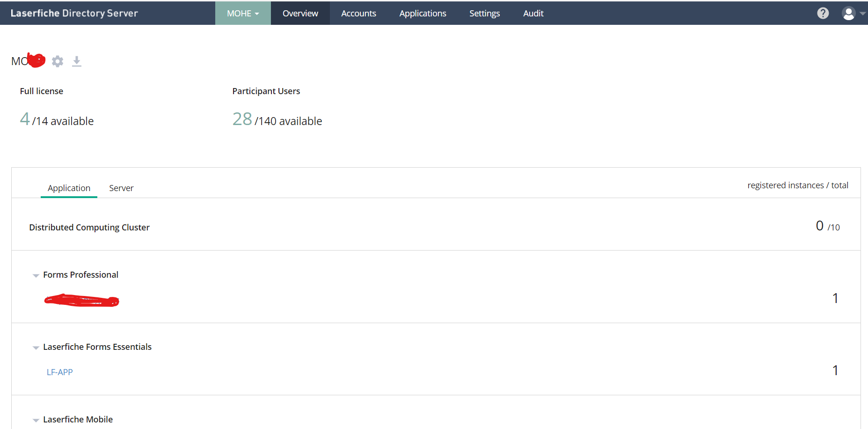Open the MOHE site dropdown
This screenshot has height=429, width=868.
243,13
